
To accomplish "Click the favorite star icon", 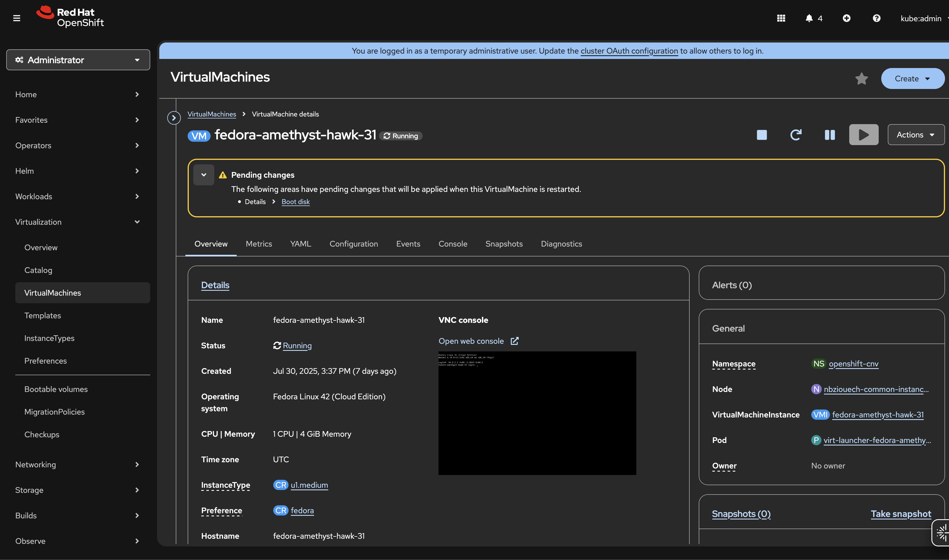I will [x=861, y=79].
